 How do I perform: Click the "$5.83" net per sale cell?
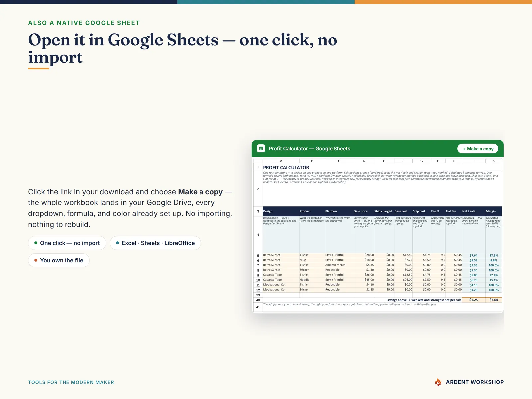[x=473, y=275]
